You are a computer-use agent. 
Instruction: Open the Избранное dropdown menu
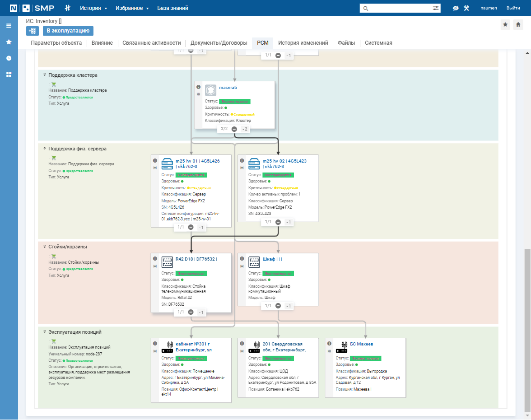pos(132,8)
